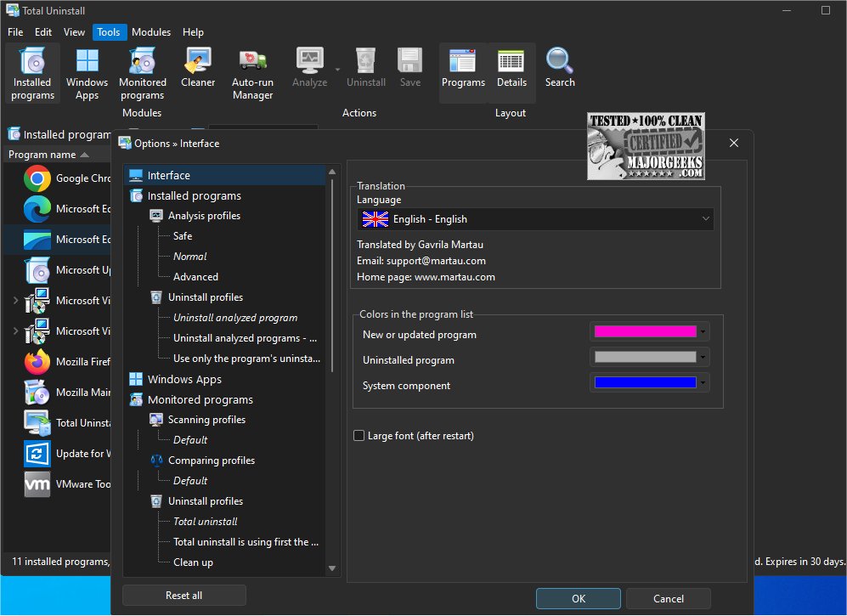Screen dimensions: 847x616
Task: Select the VMware Tools icon
Action: [37, 483]
